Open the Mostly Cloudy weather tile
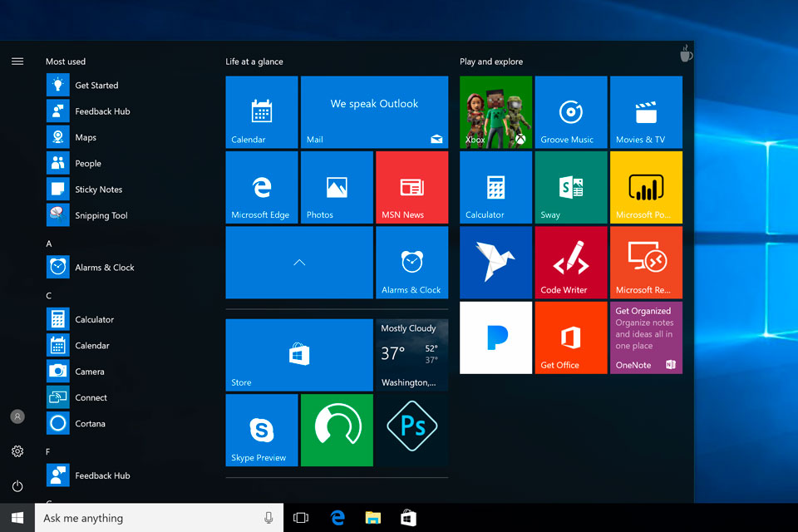This screenshot has height=532, width=798. 412,355
